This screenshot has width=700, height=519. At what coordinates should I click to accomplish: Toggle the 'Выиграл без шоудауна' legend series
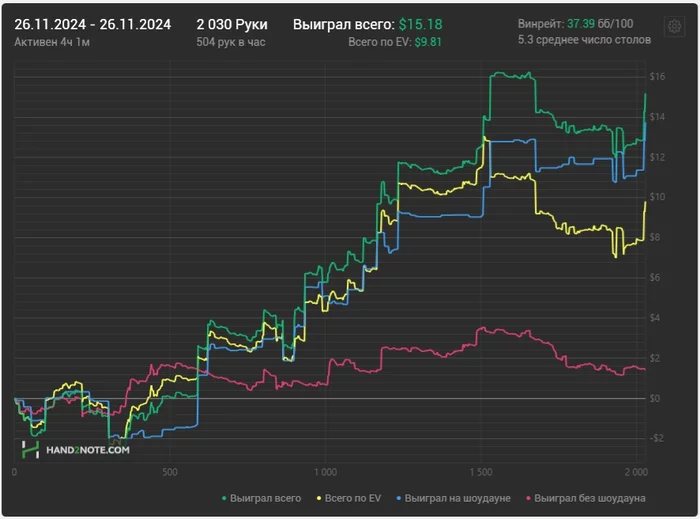click(586, 498)
